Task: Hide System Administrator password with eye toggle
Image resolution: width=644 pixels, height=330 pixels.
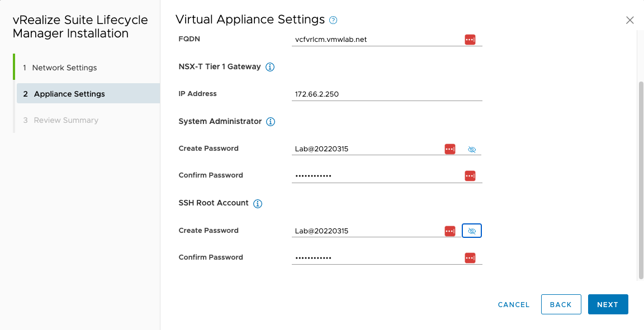Action: [x=471, y=150]
